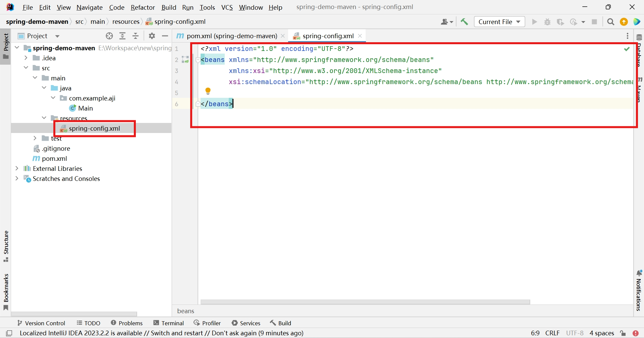Select pom.xml in project tree

click(50, 158)
